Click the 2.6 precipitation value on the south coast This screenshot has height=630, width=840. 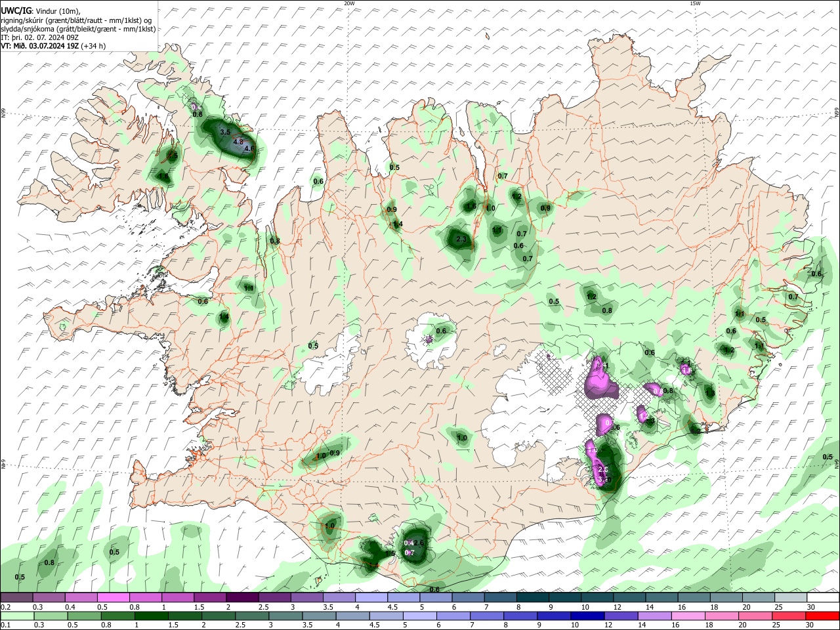pos(419,543)
